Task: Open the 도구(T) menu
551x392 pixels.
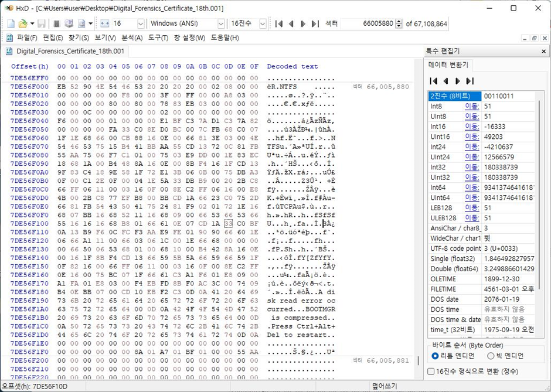Action: pyautogui.click(x=158, y=38)
